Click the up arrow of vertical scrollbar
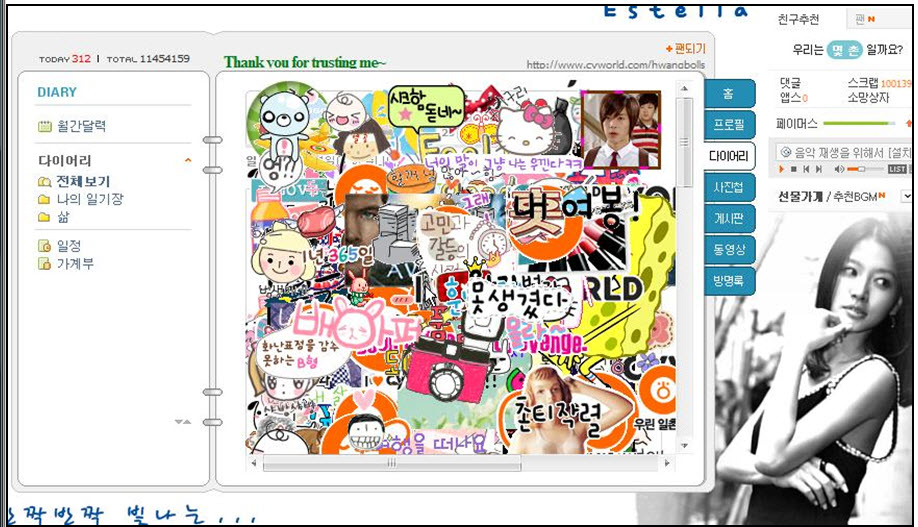 coord(684,88)
